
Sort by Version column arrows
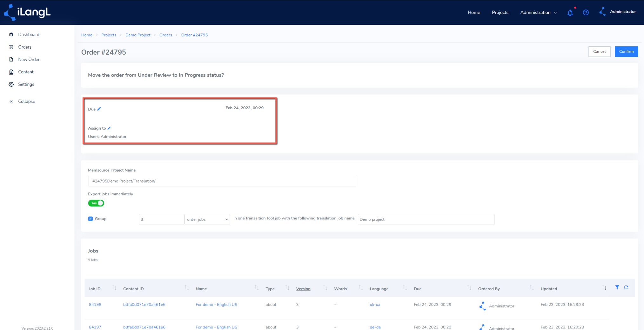click(x=325, y=287)
